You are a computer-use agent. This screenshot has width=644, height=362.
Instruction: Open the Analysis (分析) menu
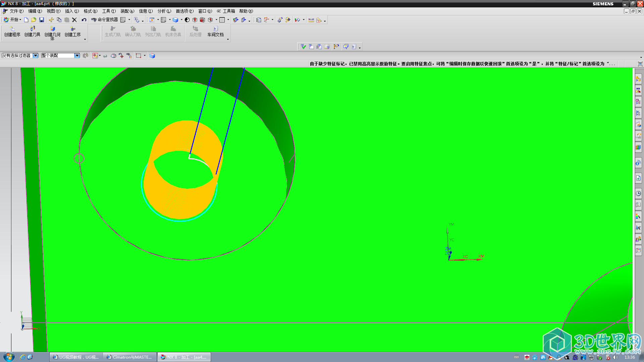164,11
